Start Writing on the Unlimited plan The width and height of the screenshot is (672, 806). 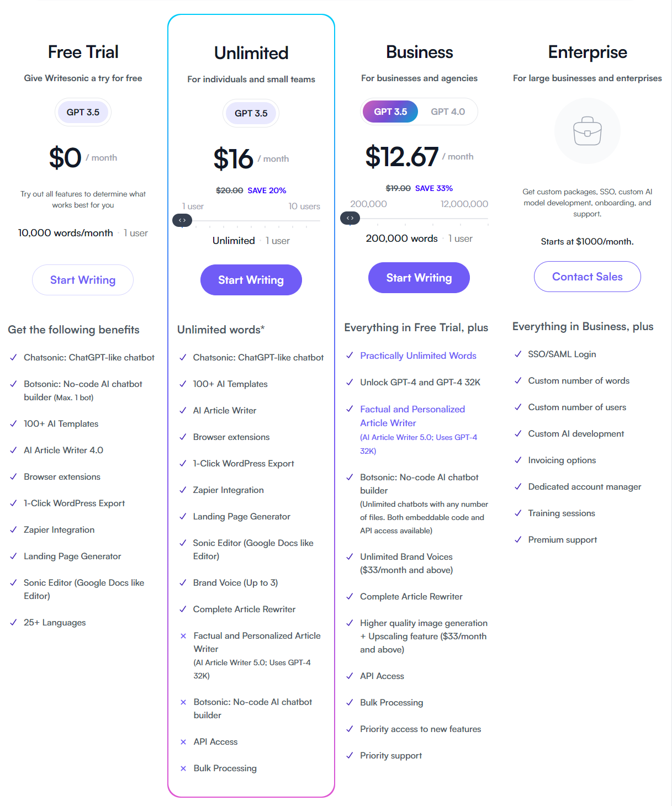coord(251,280)
